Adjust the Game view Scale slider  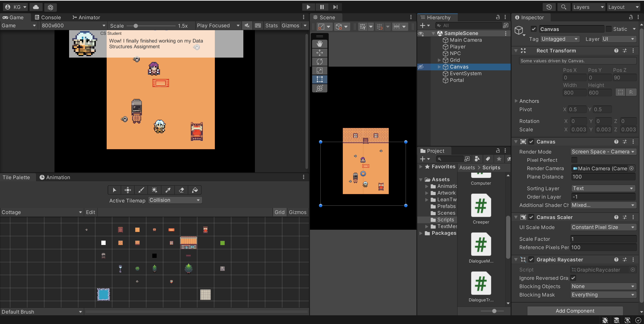pyautogui.click(x=136, y=26)
